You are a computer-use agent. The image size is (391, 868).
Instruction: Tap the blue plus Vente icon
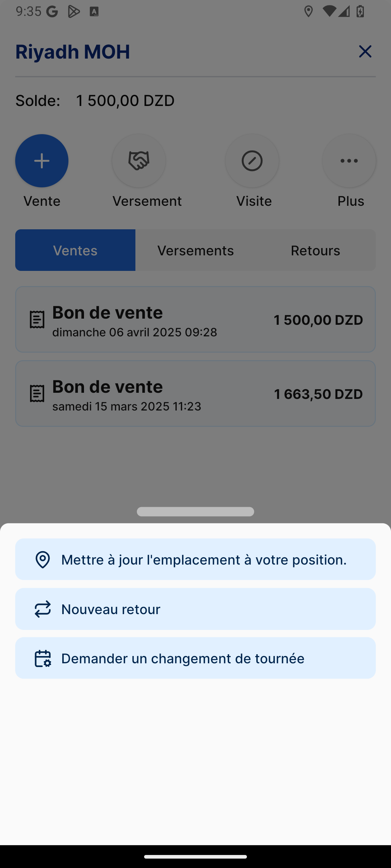tap(42, 161)
